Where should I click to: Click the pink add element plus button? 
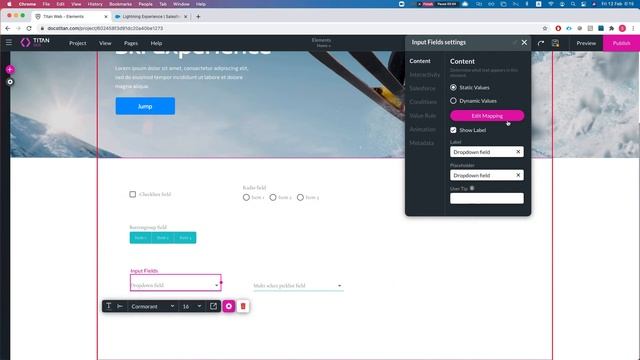point(10,70)
